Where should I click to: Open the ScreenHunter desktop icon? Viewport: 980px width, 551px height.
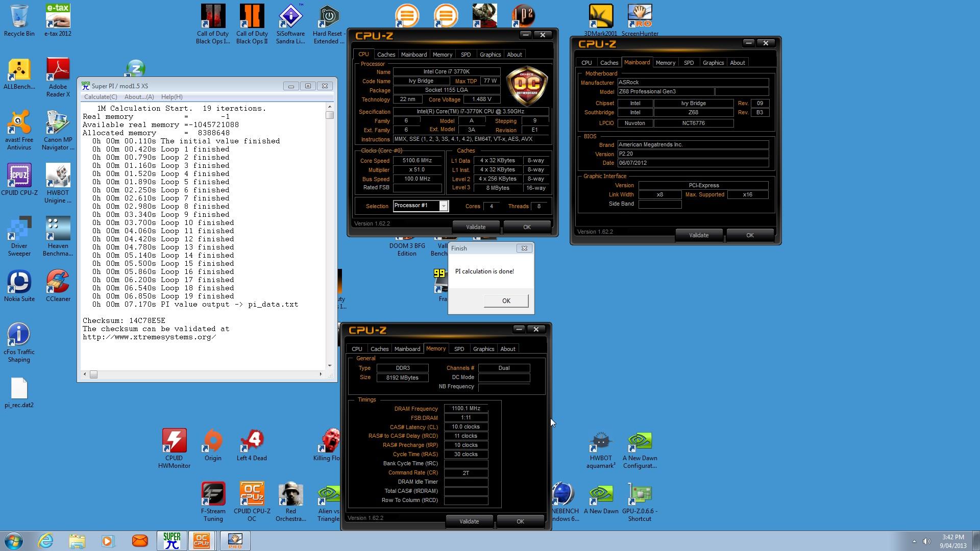[640, 20]
